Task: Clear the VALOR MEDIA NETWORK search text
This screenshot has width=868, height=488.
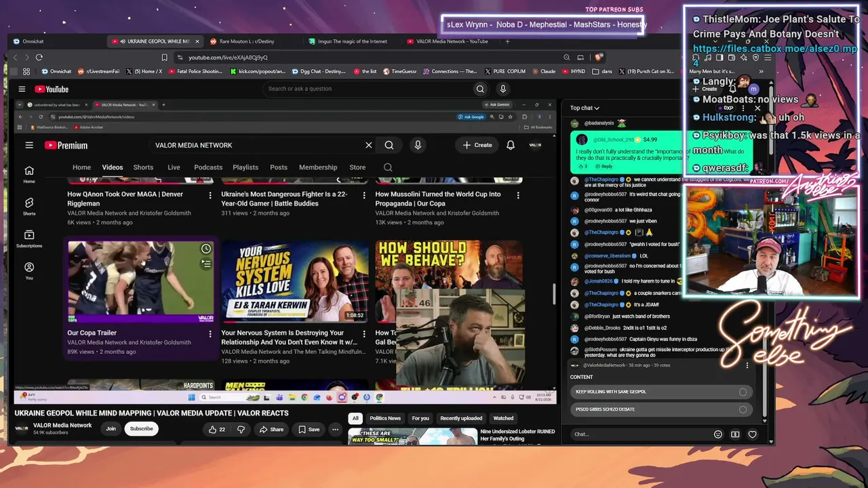Action: click(x=369, y=145)
